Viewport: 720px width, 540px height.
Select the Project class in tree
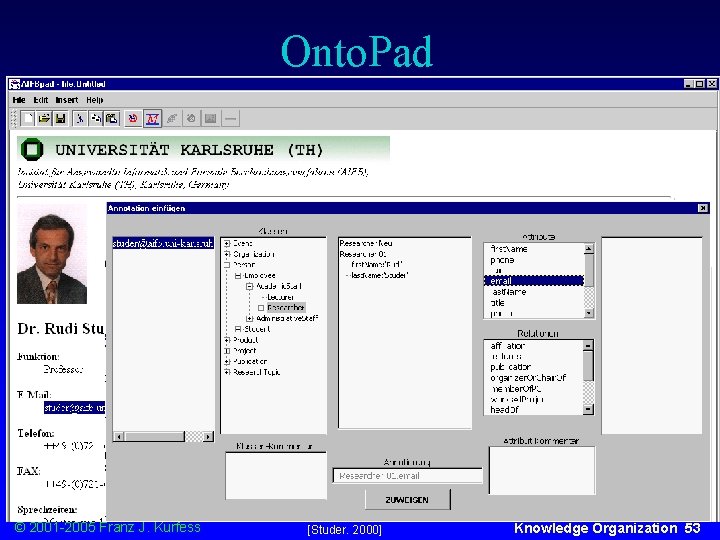pos(245,351)
